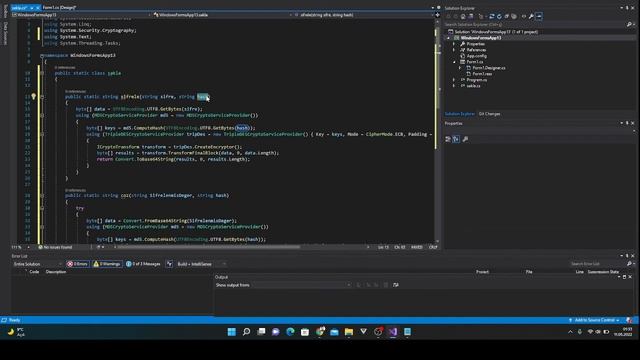Click Collapse All icon in Solution Explorer
640x360 pixels.
click(x=507, y=16)
